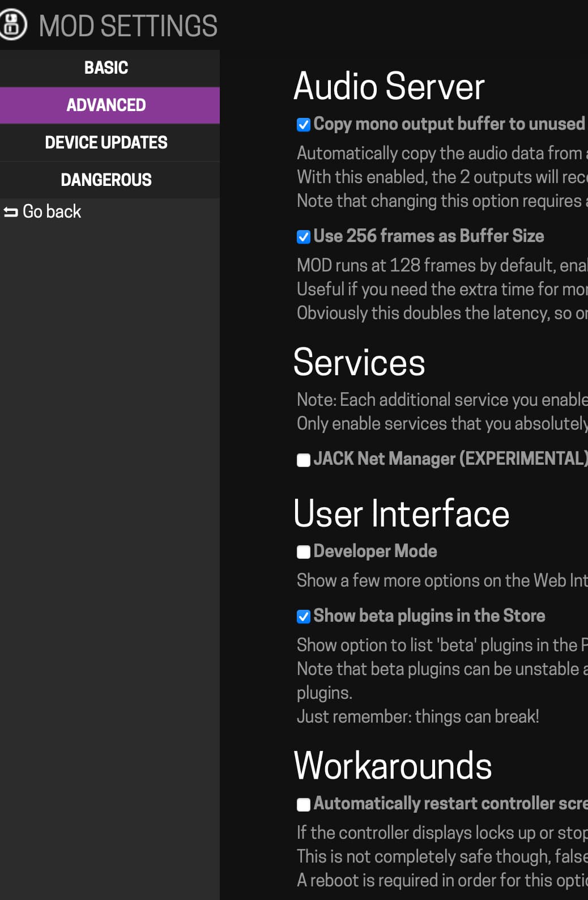
Task: Click Show beta plugins in the Store label
Action: [429, 615]
